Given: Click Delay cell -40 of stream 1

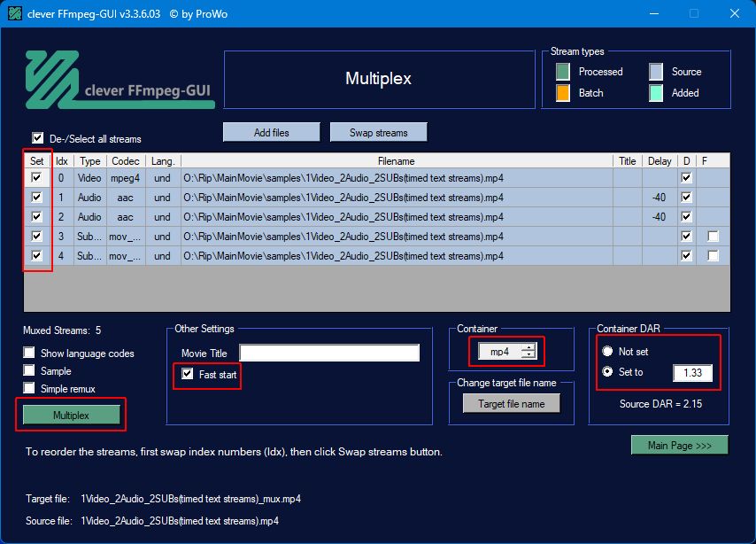Looking at the screenshot, I should pyautogui.click(x=660, y=197).
